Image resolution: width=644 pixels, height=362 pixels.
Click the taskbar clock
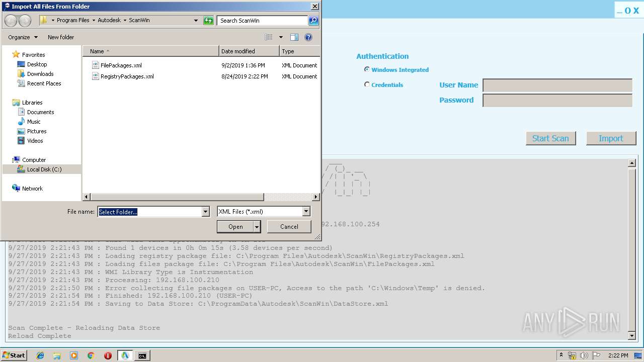(x=618, y=355)
